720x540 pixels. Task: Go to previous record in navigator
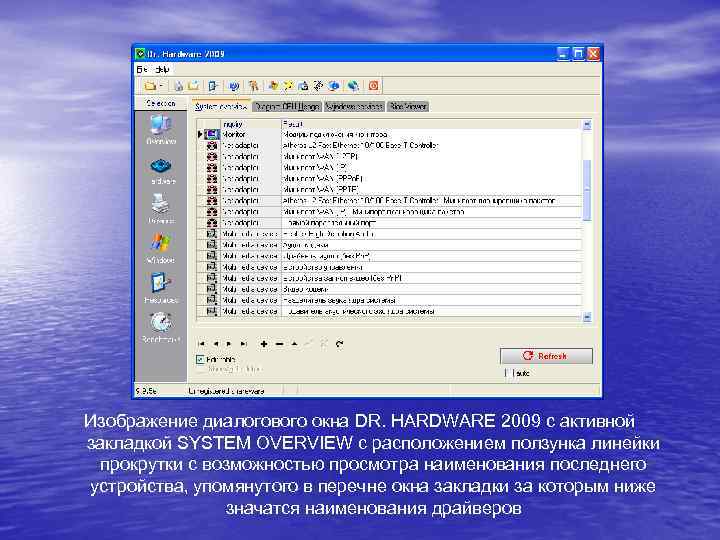(215, 343)
